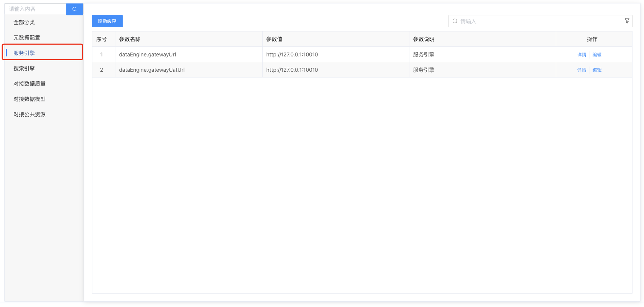Click the dataEngine.gatewayUatUrl cell

click(x=189, y=70)
